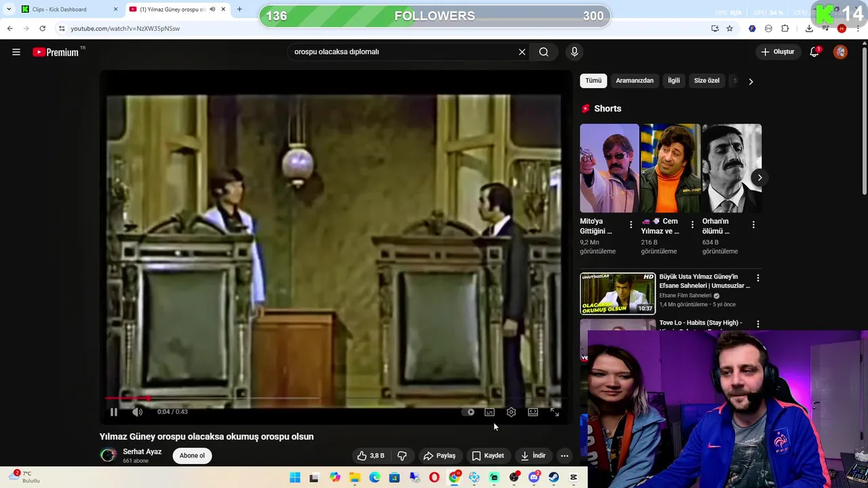Open Mito'ya Gittiğini short thumbnail

pyautogui.click(x=610, y=168)
